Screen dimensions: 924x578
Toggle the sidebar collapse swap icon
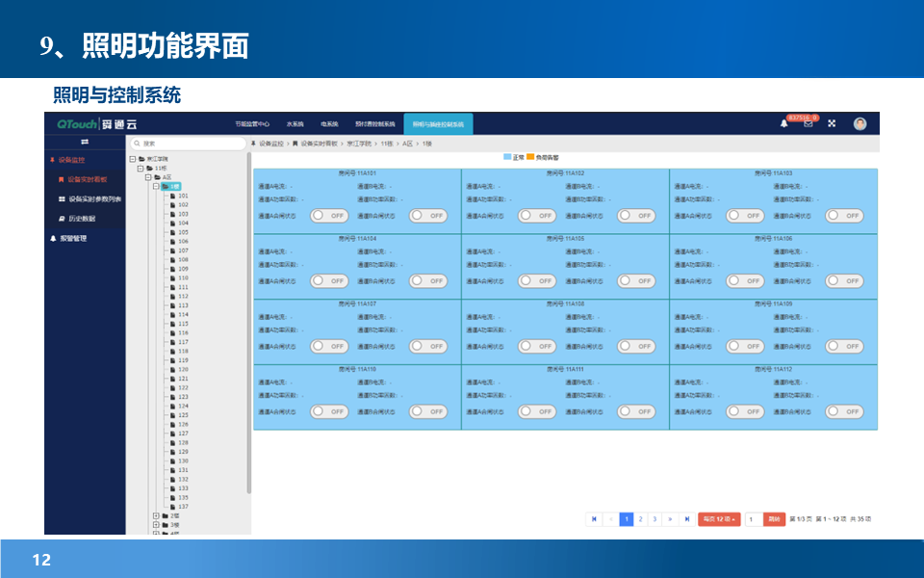85,142
